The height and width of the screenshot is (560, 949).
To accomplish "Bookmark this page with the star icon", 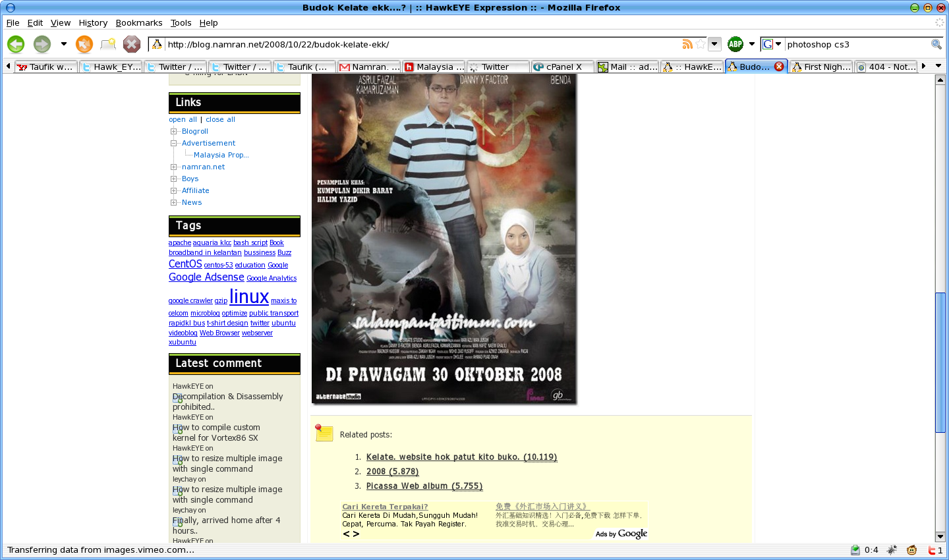I will point(701,44).
